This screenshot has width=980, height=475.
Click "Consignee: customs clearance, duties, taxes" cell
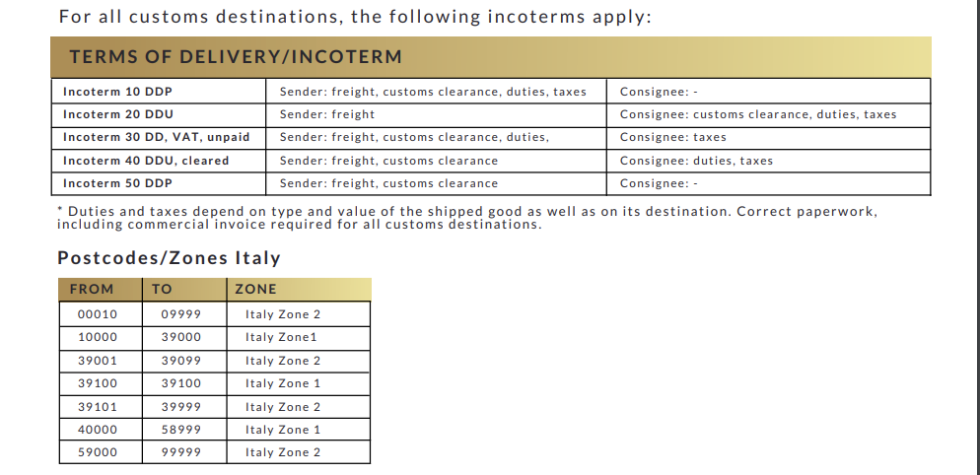coord(757,114)
